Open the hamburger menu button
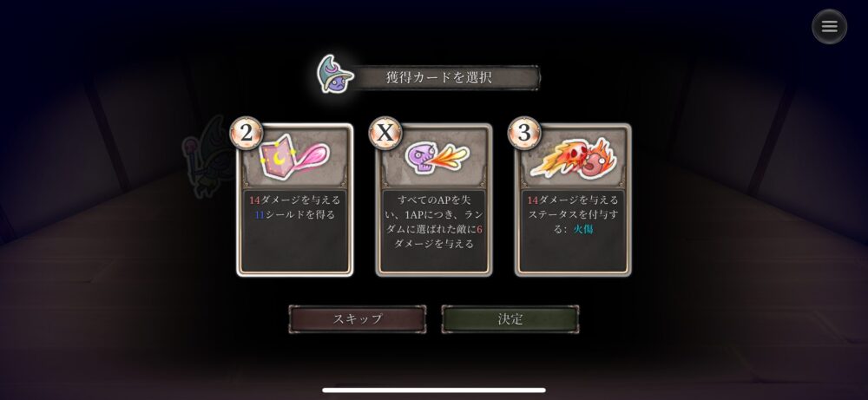This screenshot has height=400, width=868. [829, 27]
